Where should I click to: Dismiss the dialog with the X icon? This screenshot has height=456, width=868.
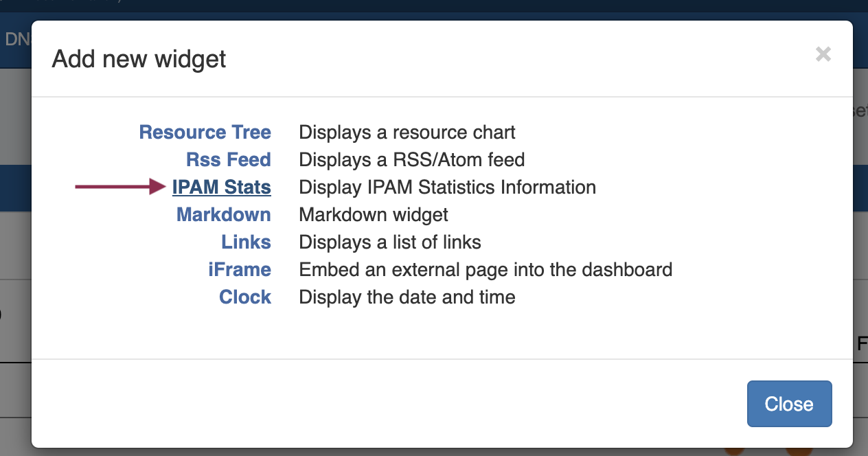(823, 55)
